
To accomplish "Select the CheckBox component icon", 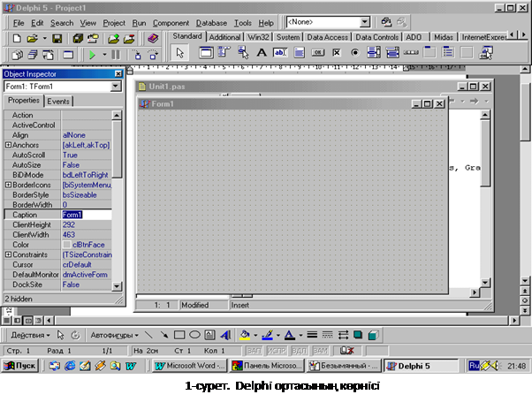I will pos(336,53).
